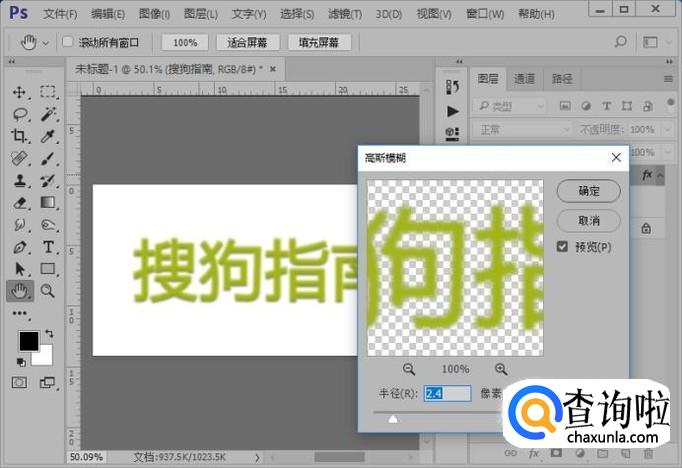The width and height of the screenshot is (682, 468).
Task: Switch to the 路径 tab
Action: (562, 79)
